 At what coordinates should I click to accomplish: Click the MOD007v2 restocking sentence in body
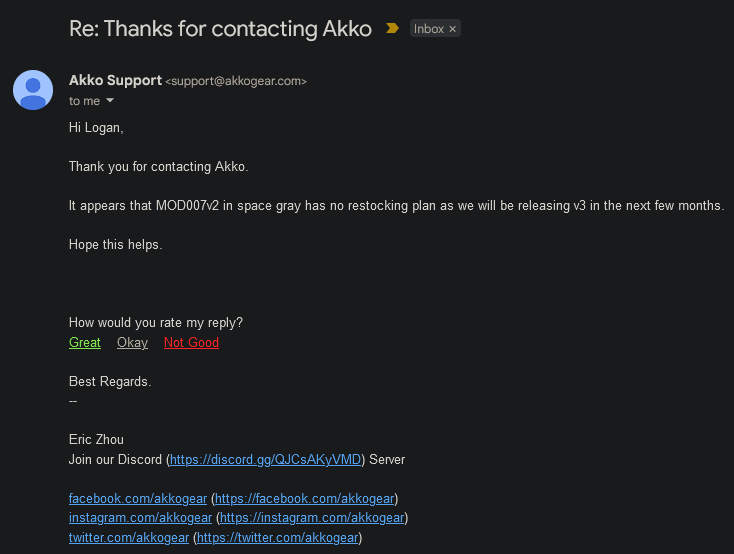pos(396,205)
